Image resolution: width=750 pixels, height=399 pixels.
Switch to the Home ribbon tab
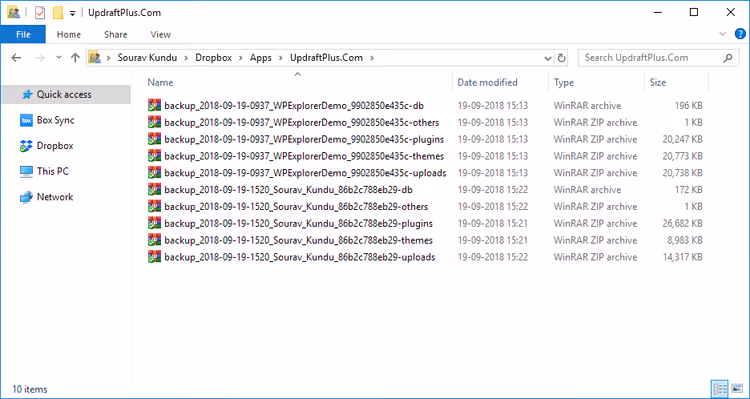coord(69,34)
